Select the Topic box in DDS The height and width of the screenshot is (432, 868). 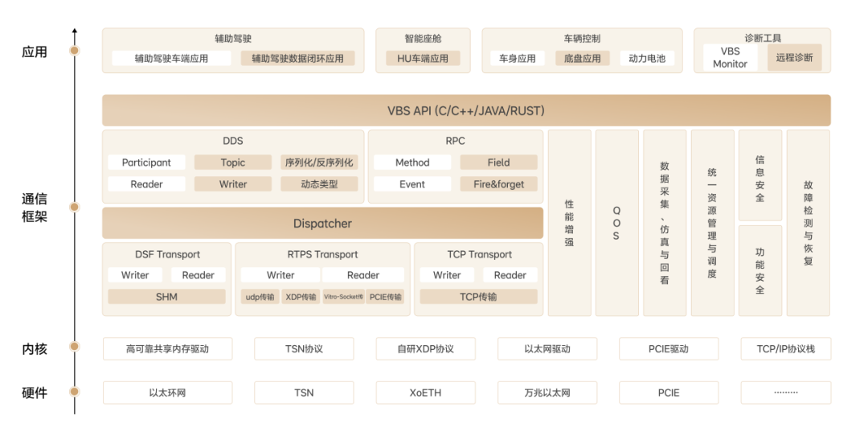[x=232, y=163]
